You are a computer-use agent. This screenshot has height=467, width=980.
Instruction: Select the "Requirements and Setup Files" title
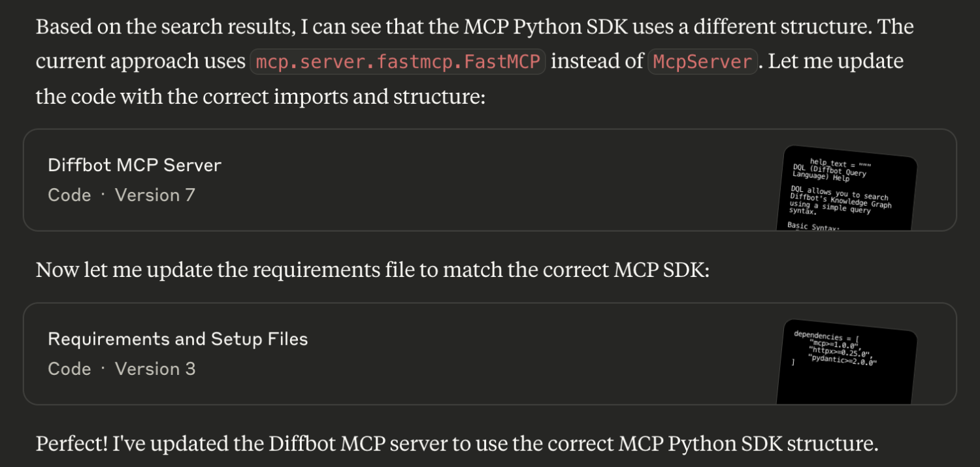coord(178,339)
